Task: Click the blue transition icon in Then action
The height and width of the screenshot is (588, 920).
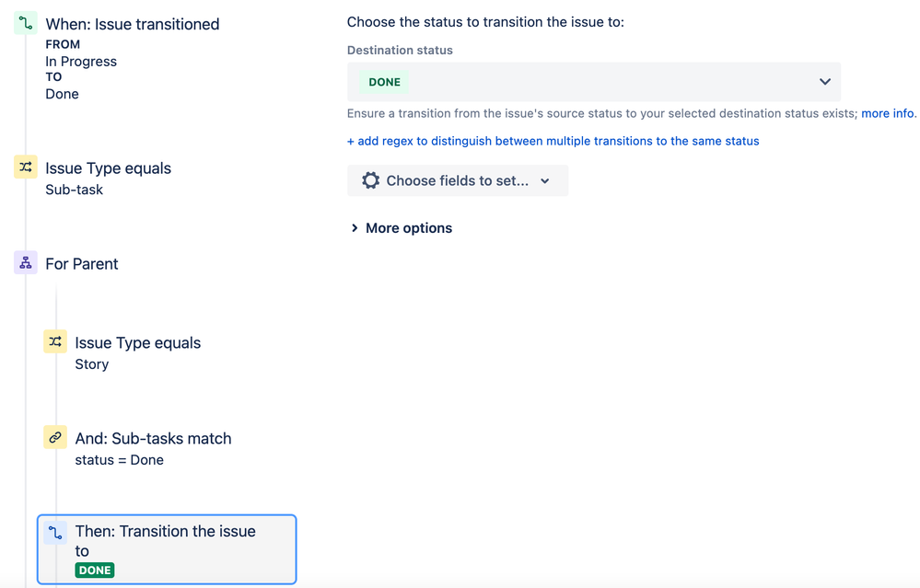Action: click(x=55, y=532)
